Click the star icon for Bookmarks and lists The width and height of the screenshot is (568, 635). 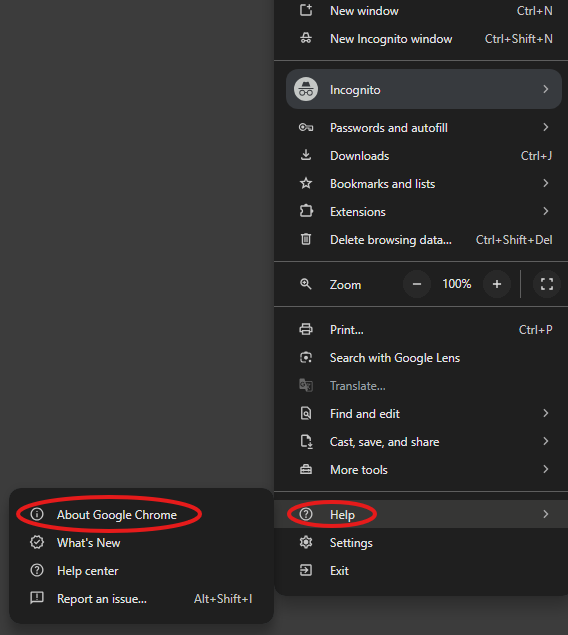306,183
